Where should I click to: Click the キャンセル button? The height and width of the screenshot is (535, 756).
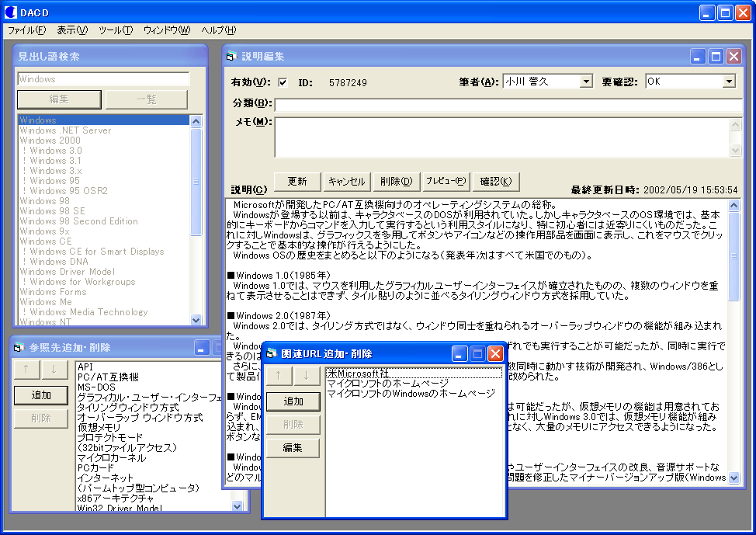347,182
